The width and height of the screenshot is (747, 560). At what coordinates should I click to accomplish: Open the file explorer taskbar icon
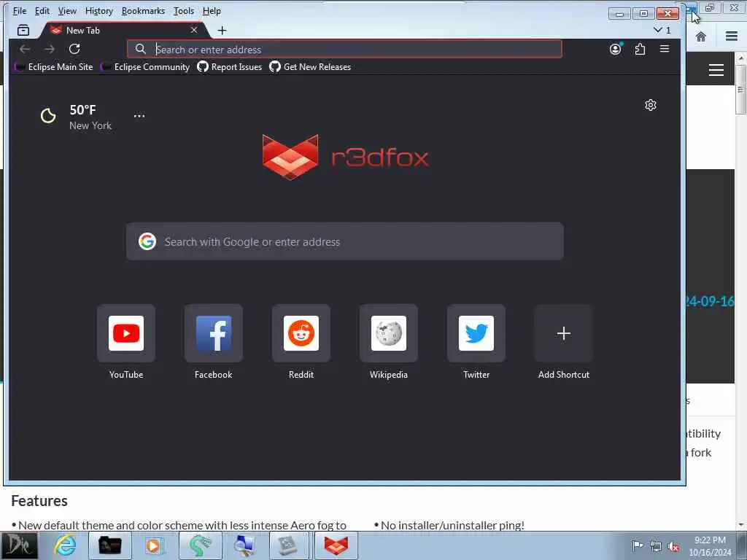click(109, 545)
